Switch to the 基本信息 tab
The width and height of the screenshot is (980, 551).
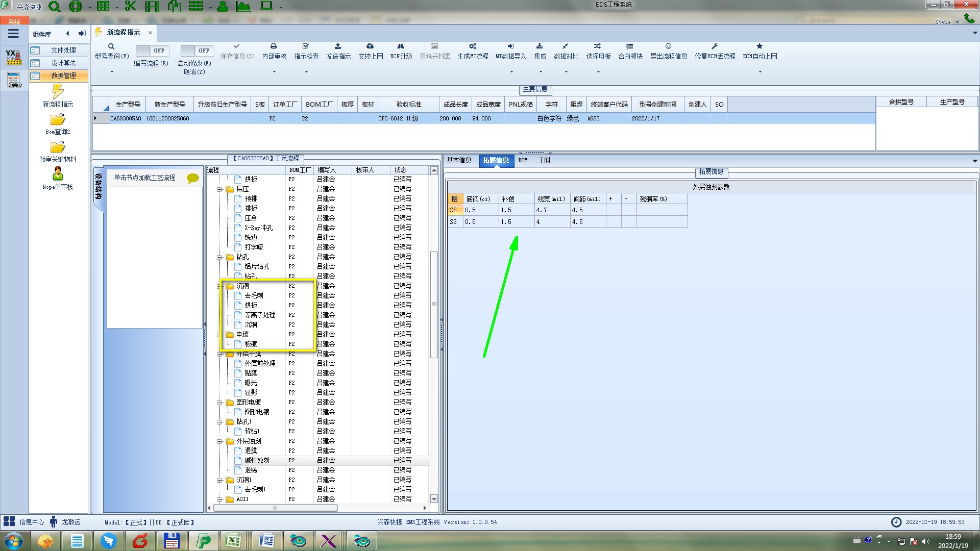coord(459,160)
